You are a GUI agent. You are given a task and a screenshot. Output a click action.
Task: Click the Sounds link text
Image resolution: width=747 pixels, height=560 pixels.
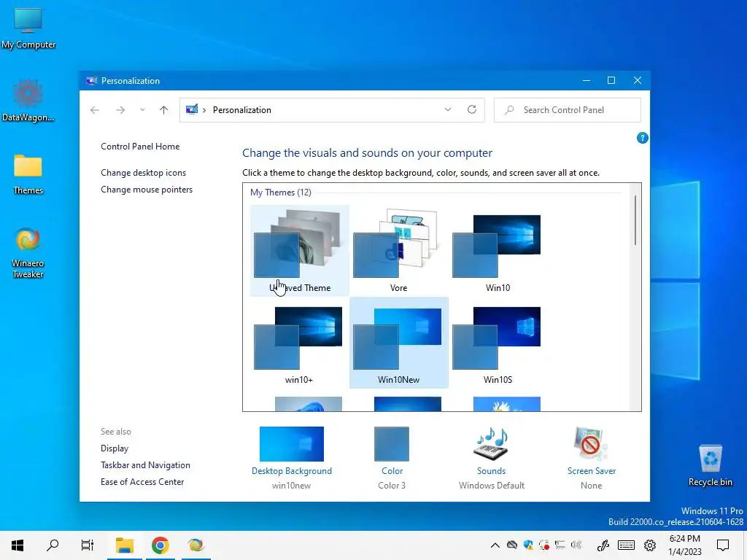[x=491, y=470]
